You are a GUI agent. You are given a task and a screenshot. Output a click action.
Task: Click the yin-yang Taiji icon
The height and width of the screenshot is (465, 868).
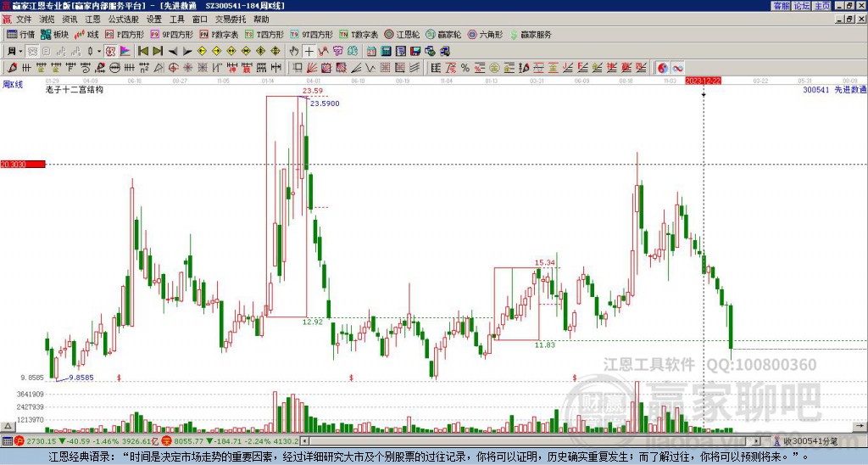pos(664,68)
